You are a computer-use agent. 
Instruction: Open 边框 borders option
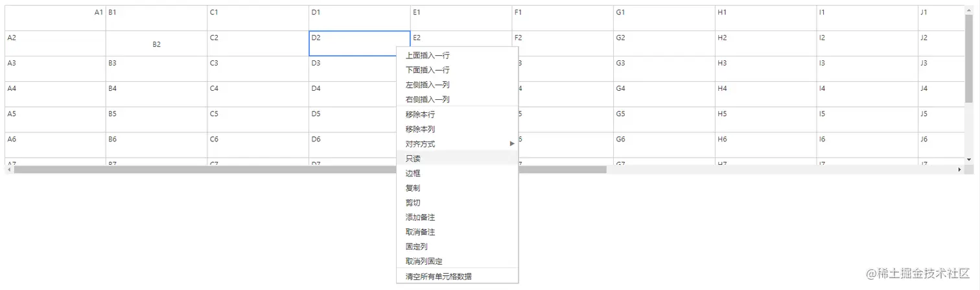coord(413,173)
